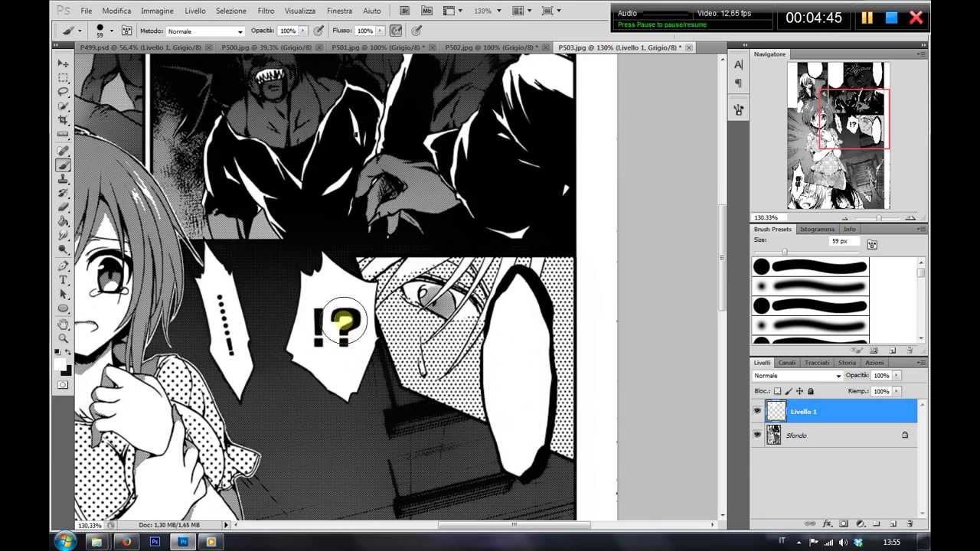
Task: Hide the Sfondo layer
Action: pos(757,435)
